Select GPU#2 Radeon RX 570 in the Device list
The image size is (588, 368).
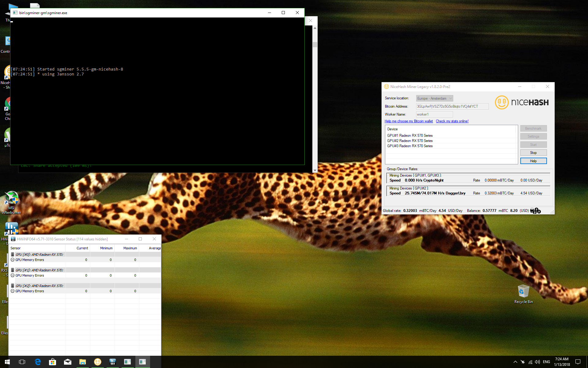[410, 140]
